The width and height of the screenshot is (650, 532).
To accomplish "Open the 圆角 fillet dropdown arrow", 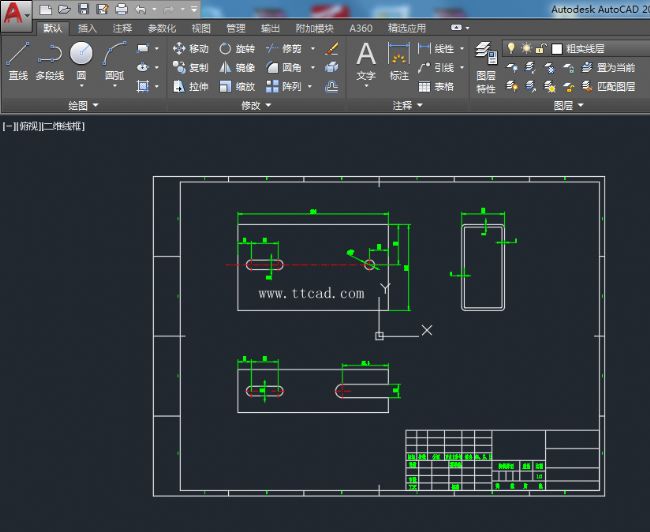I will pyautogui.click(x=313, y=67).
